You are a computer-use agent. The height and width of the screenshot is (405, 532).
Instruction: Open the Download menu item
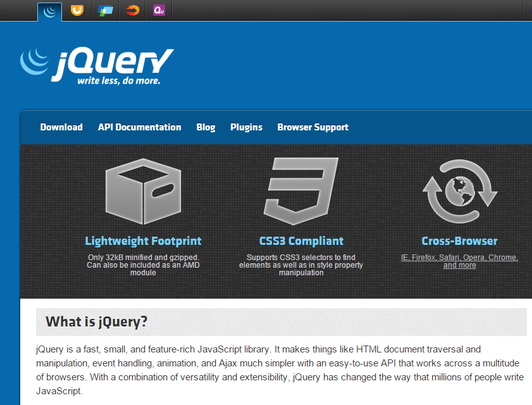(61, 127)
